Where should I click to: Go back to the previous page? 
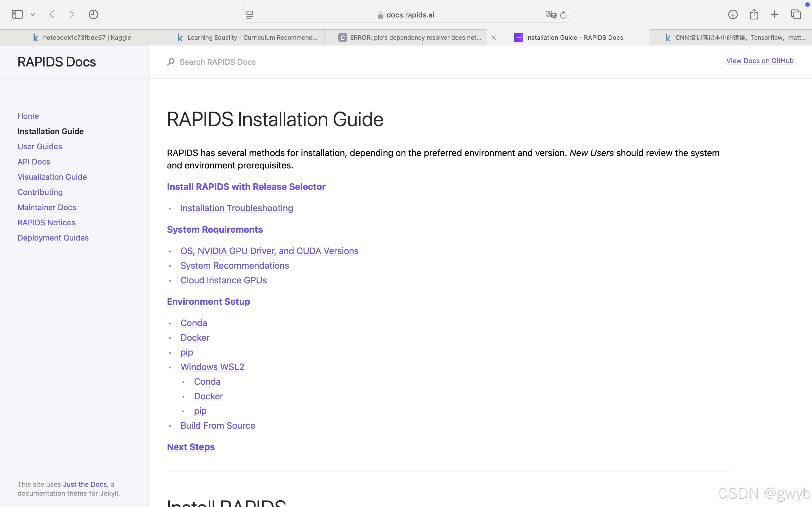click(52, 14)
